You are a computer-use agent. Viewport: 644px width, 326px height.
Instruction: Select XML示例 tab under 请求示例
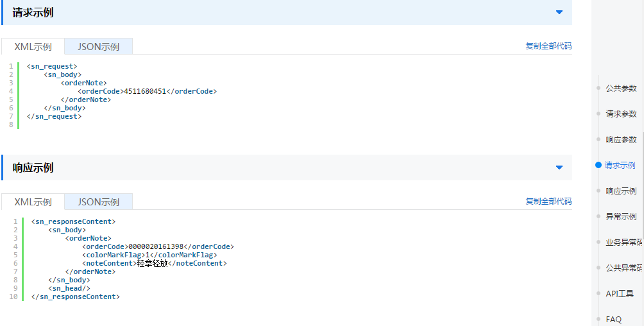point(33,46)
